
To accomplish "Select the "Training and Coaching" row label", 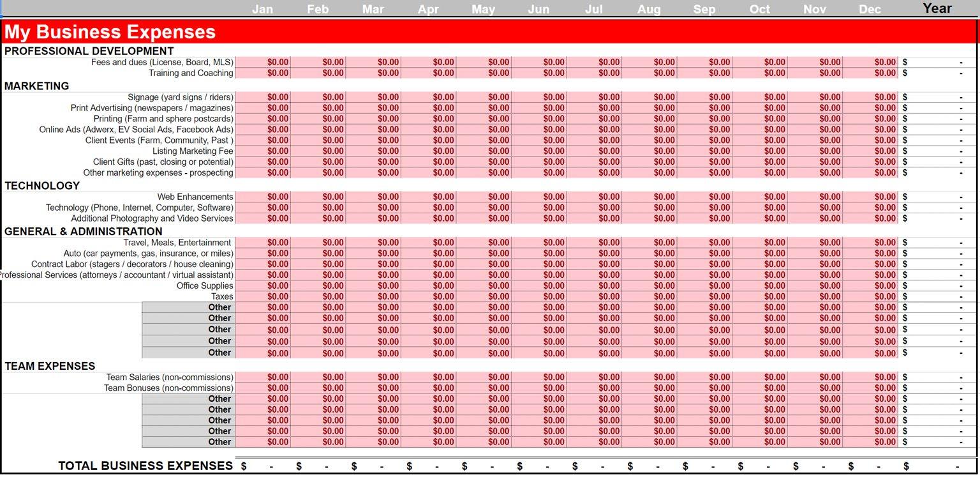I will tap(191, 73).
